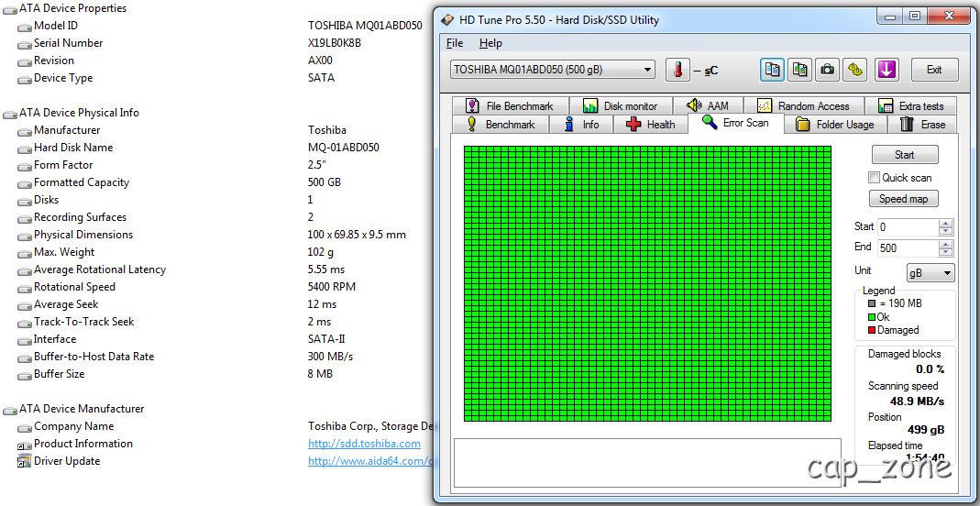Screen dimensions: 980x506
Task: Click the drive icon beside Serial Number
Action: click(25, 44)
